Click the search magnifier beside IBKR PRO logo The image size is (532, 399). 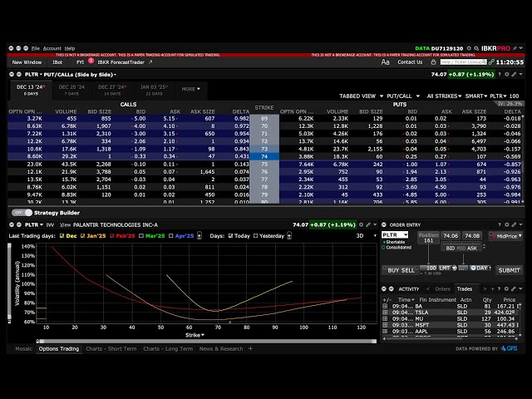(476, 48)
